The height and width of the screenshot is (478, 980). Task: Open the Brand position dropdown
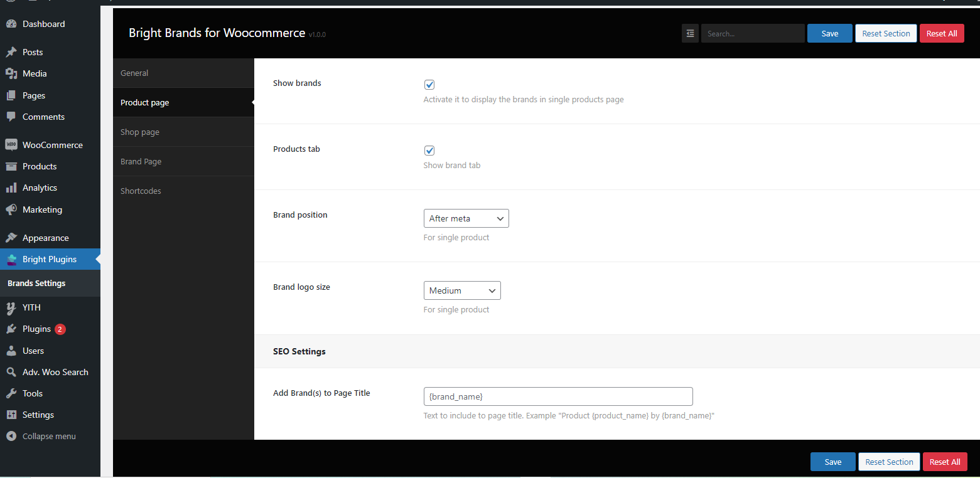pyautogui.click(x=466, y=218)
